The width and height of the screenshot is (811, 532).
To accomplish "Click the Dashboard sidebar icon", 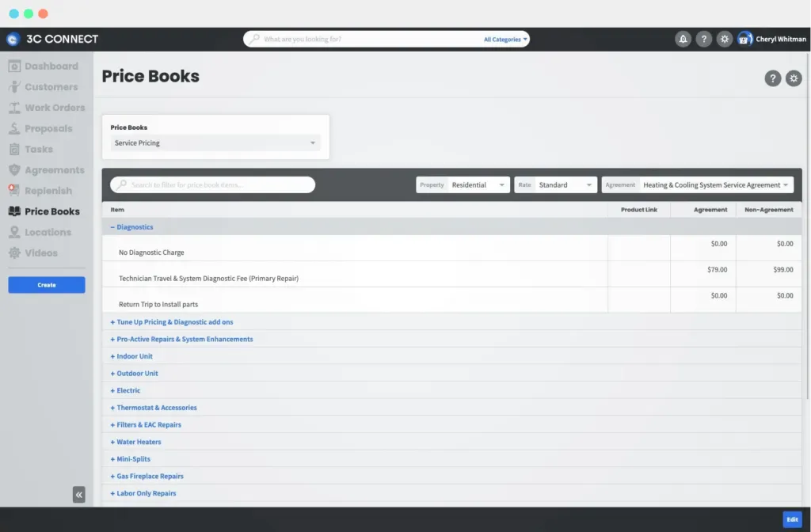I will (14, 66).
